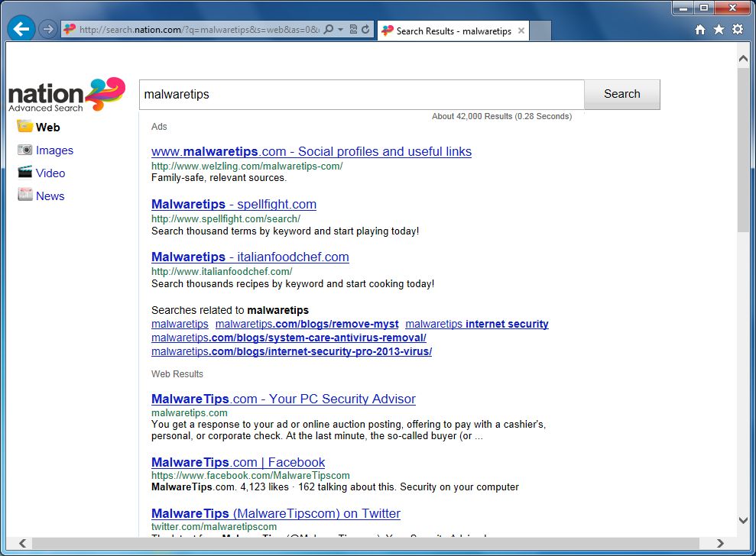This screenshot has width=756, height=556.
Task: Open the browser Home icon
Action: pyautogui.click(x=700, y=30)
